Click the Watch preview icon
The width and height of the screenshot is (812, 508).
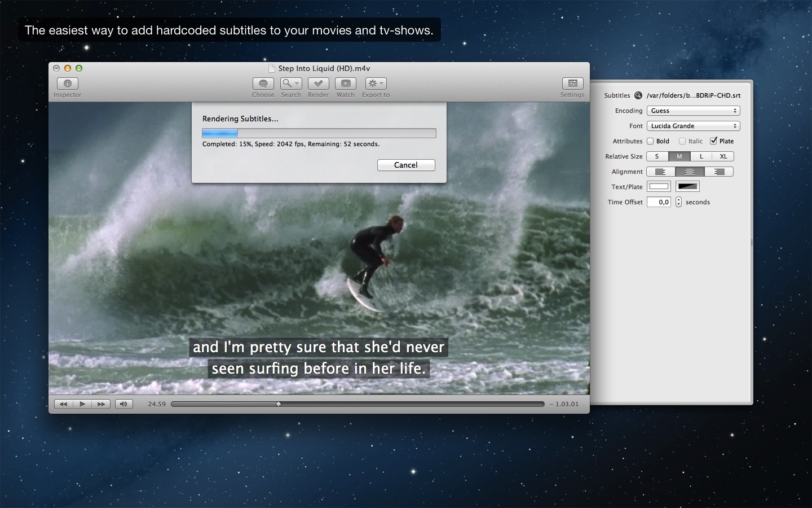[345, 84]
